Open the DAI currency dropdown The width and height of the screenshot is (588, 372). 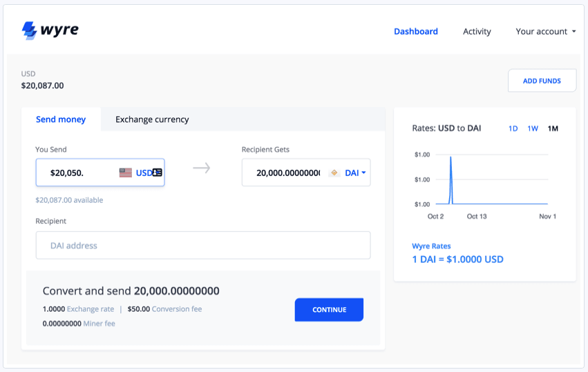(354, 173)
